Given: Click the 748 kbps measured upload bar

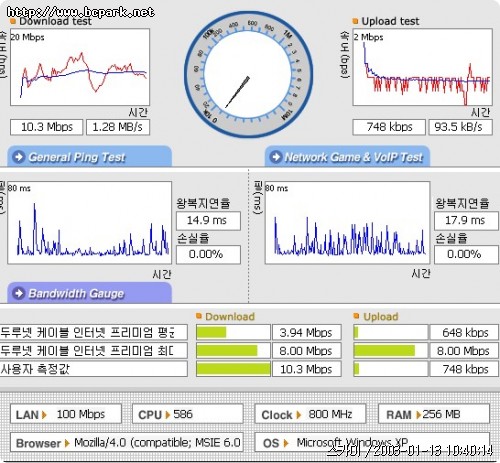Looking at the screenshot, I should click(390, 369).
